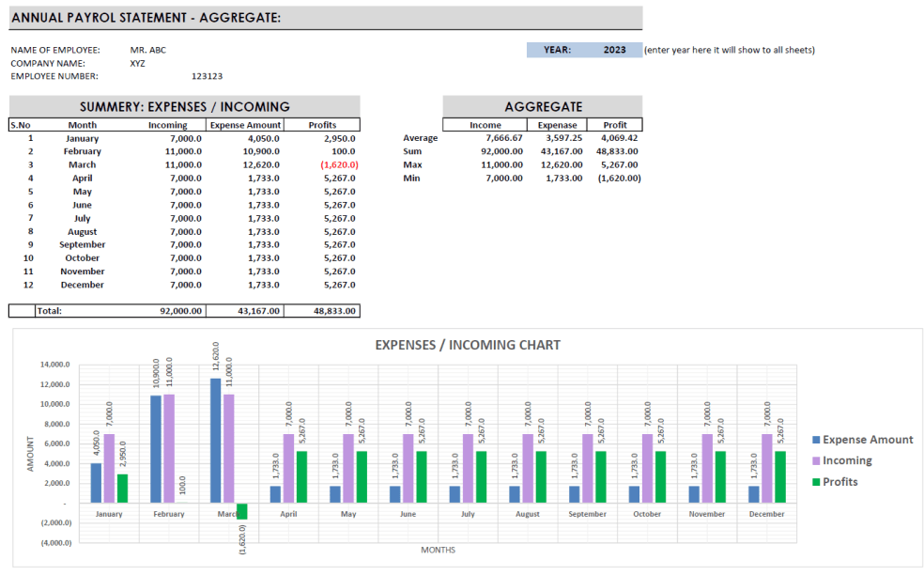The width and height of the screenshot is (924, 575).
Task: Select the Month column header
Action: pyautogui.click(x=82, y=124)
